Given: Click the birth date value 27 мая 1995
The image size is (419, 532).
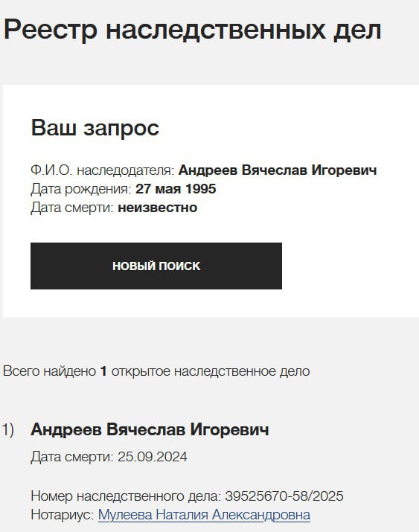Looking at the screenshot, I should click(176, 189).
